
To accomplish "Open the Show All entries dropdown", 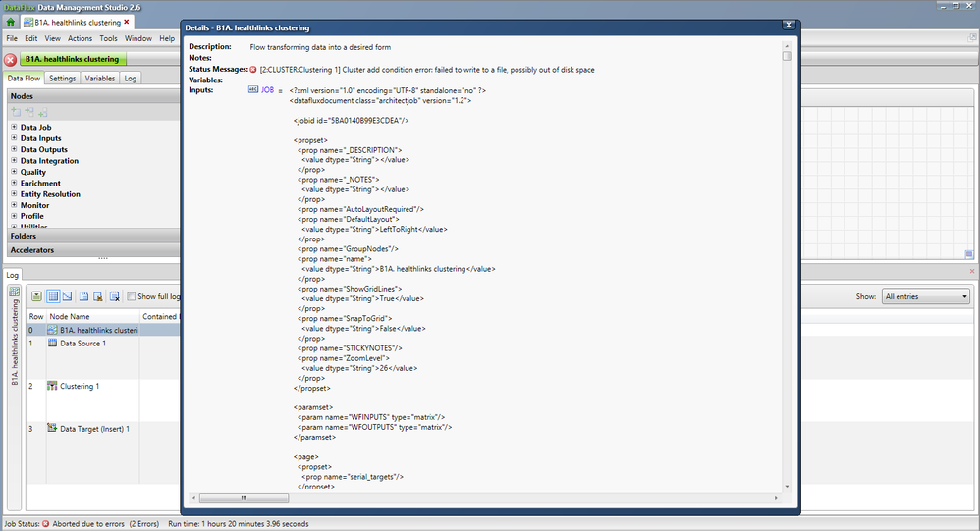I will tap(926, 296).
